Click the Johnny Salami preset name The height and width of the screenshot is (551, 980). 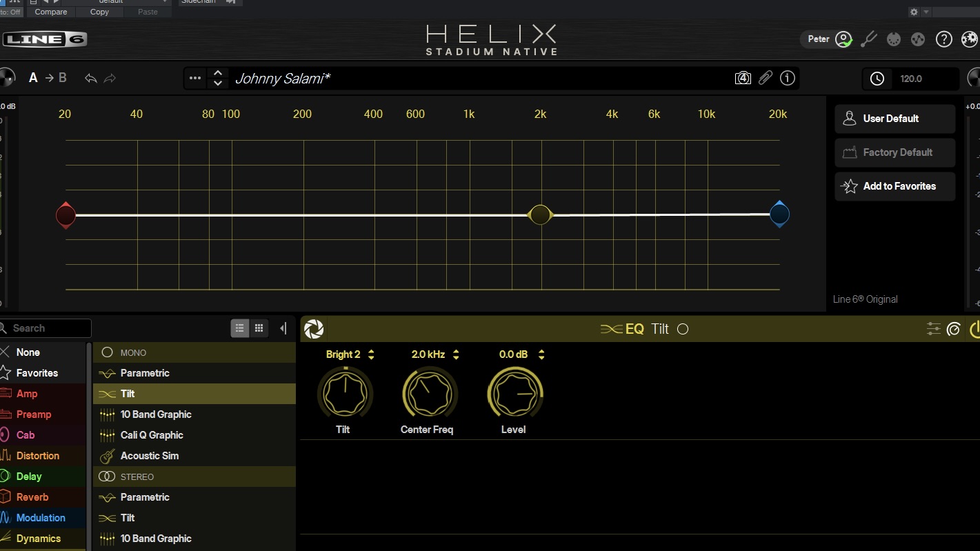point(283,78)
